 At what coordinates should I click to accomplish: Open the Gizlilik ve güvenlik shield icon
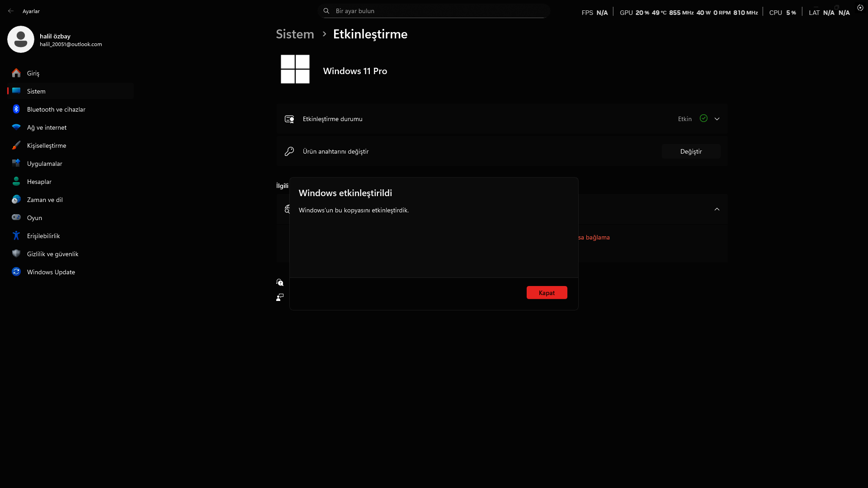click(x=16, y=253)
